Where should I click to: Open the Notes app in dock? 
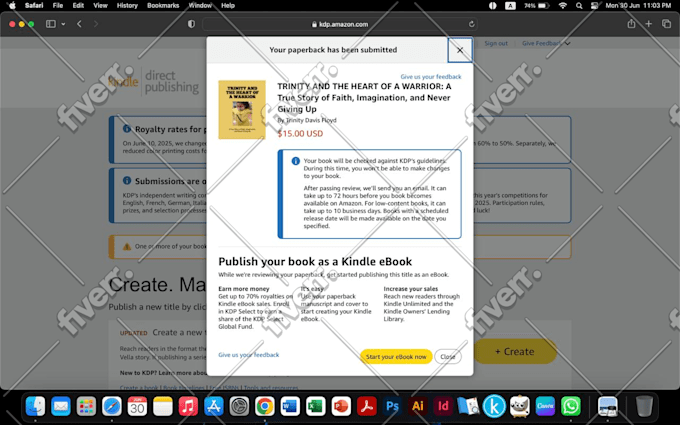point(163,407)
